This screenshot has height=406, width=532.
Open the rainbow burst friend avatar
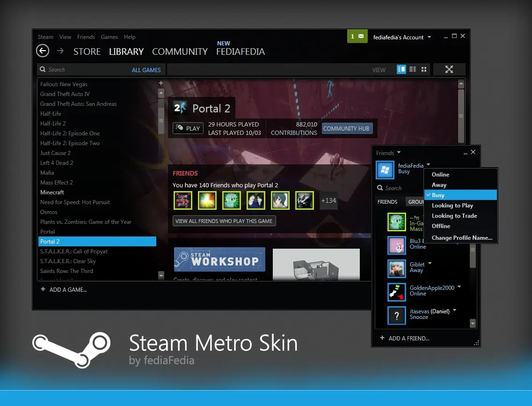(x=207, y=200)
